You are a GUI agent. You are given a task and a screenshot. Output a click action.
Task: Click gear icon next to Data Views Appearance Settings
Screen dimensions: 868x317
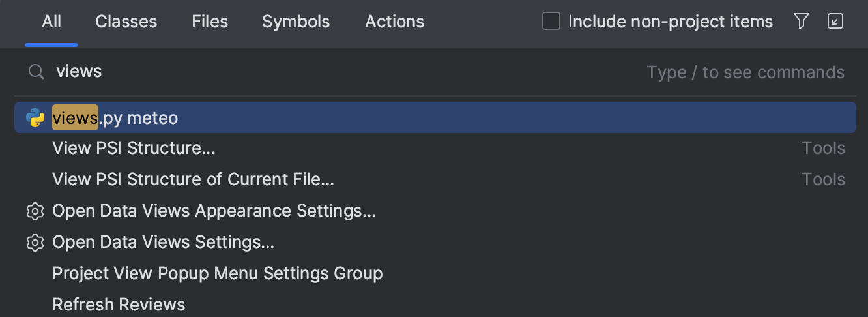35,211
